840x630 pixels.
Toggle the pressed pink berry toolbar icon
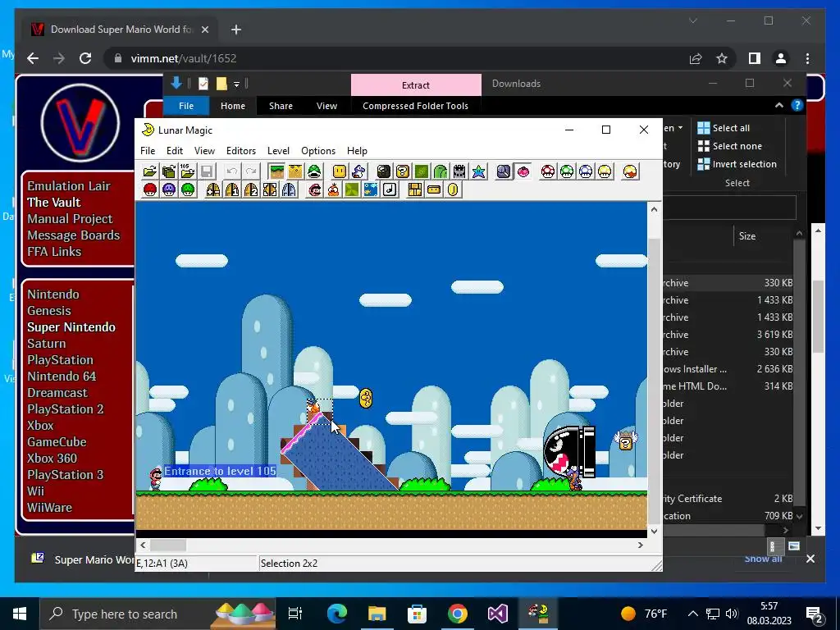pos(523,171)
